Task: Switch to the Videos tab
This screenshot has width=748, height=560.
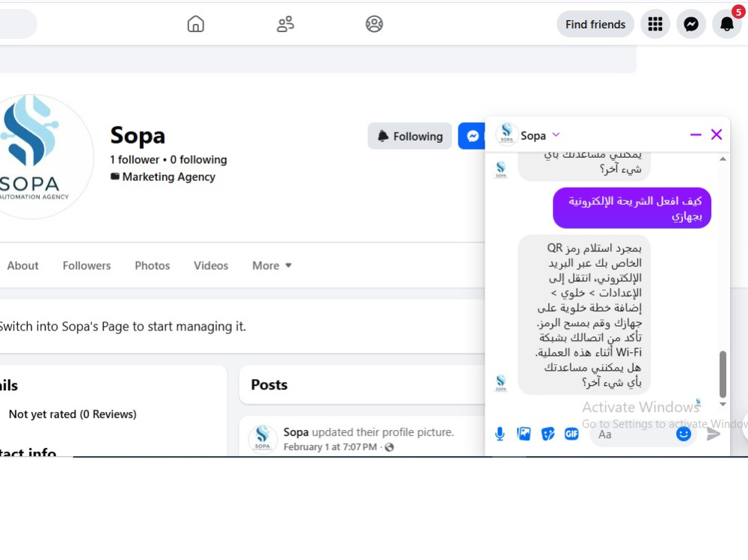Action: (211, 265)
